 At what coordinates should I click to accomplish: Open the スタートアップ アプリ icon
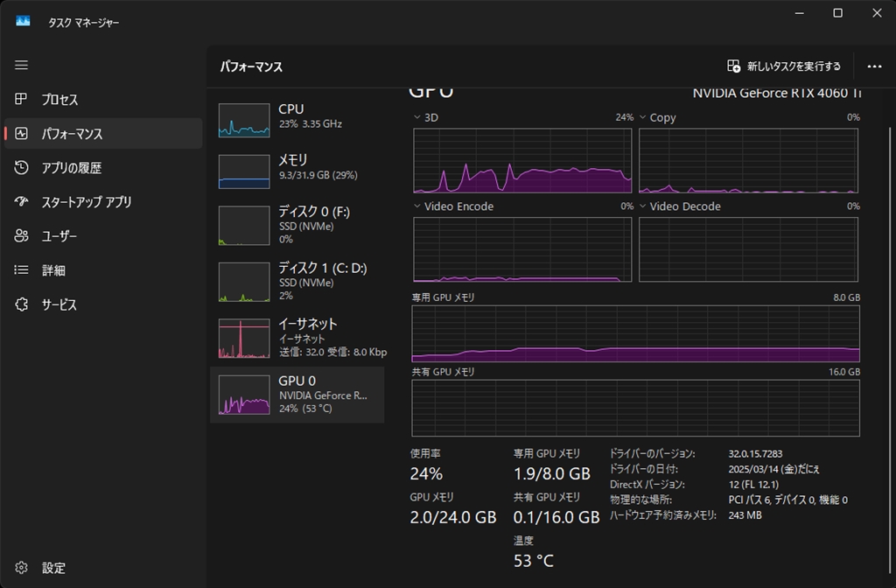(22, 202)
